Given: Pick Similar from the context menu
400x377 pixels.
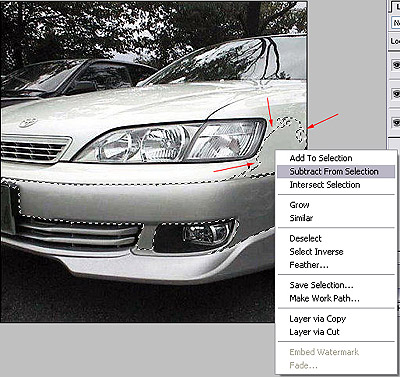Looking at the screenshot, I should 336,218.
